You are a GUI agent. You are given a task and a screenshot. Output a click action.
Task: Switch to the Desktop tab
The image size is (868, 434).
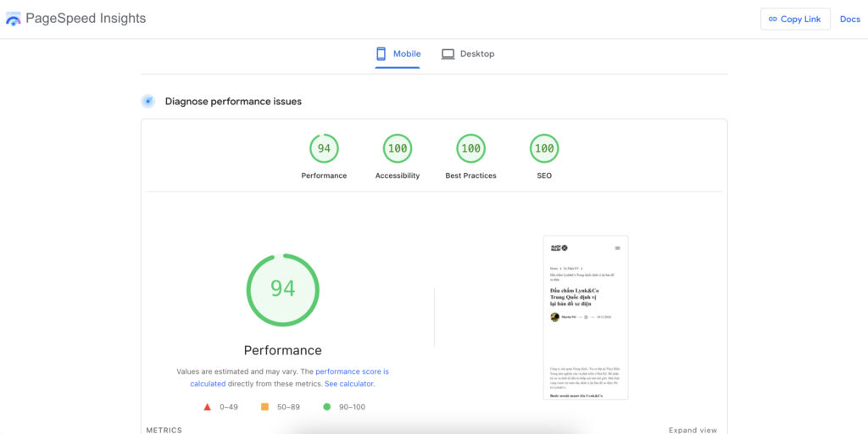point(468,54)
